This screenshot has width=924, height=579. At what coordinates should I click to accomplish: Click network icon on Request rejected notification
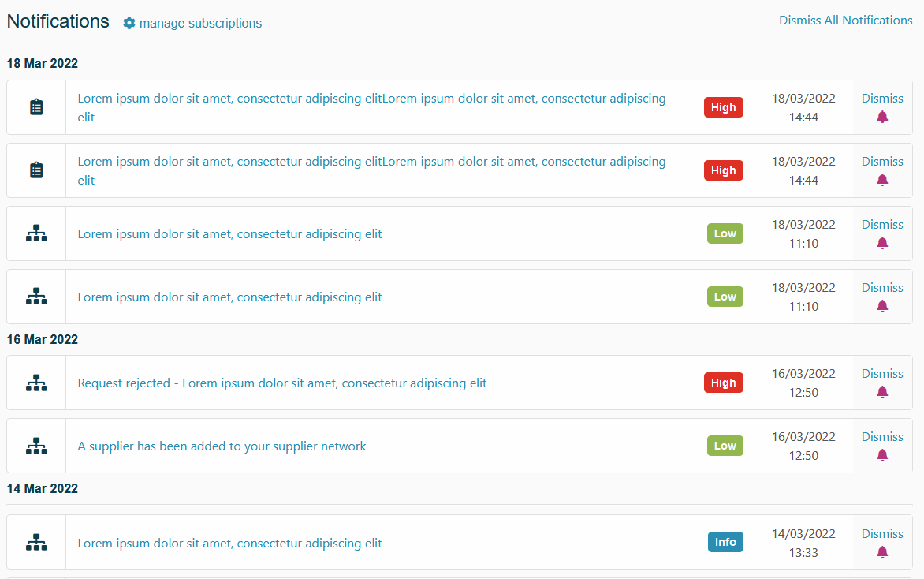pos(36,383)
